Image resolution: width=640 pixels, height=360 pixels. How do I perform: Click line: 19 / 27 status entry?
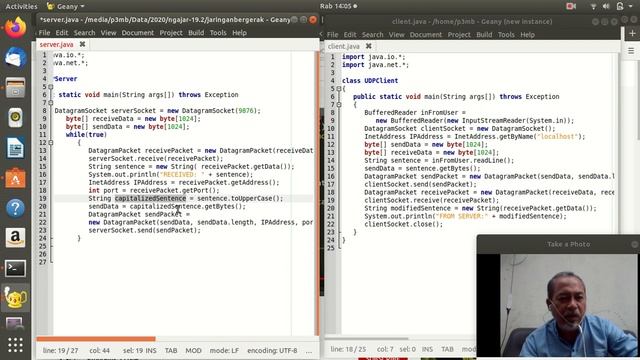click(x=60, y=351)
